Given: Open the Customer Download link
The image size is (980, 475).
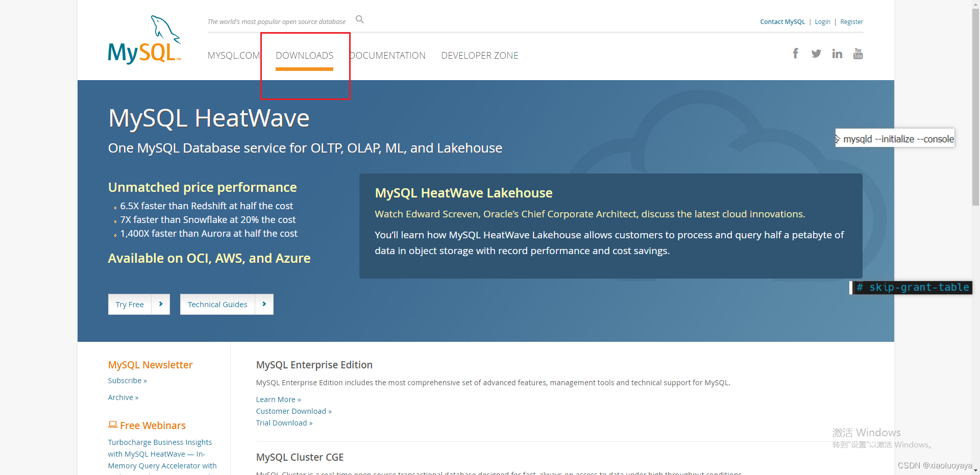Looking at the screenshot, I should [294, 411].
